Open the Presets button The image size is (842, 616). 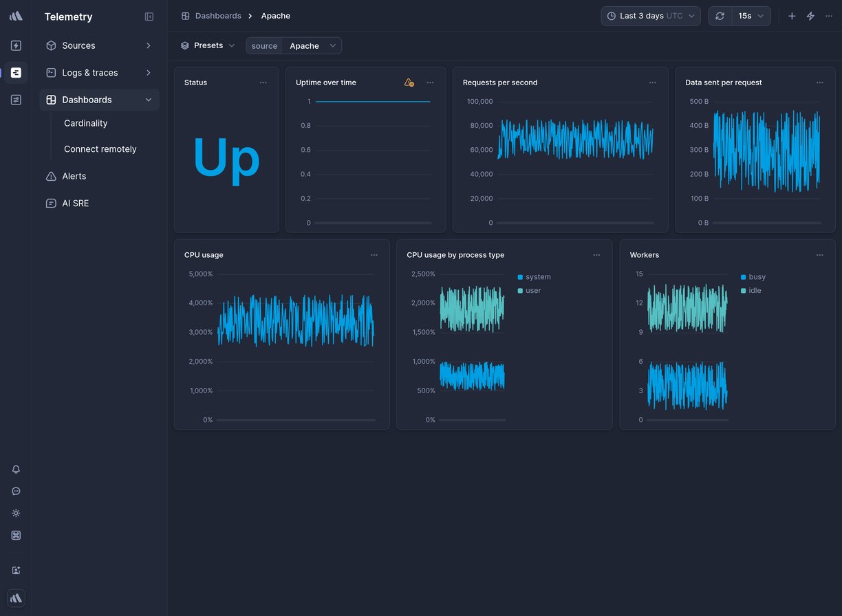coord(208,45)
